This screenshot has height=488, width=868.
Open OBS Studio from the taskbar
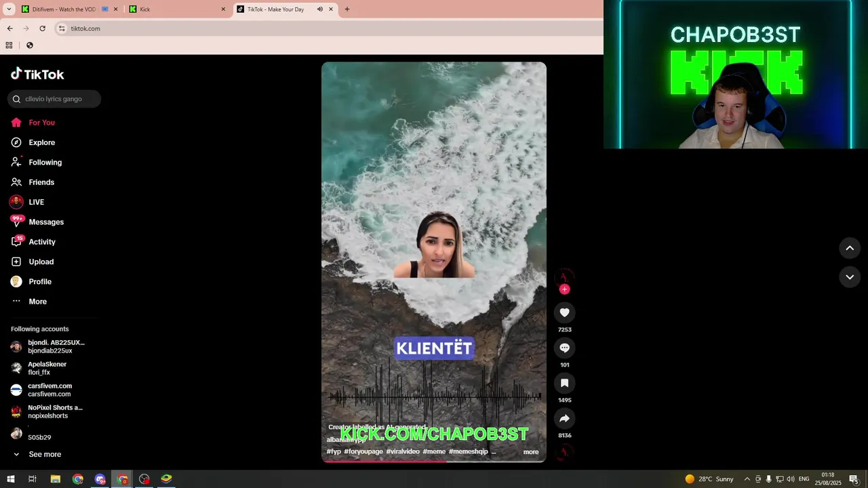(x=144, y=479)
